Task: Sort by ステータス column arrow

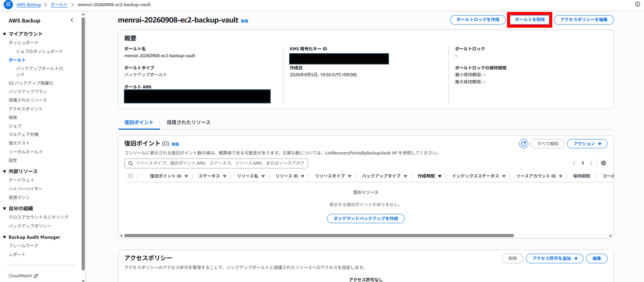Action: coord(225,176)
